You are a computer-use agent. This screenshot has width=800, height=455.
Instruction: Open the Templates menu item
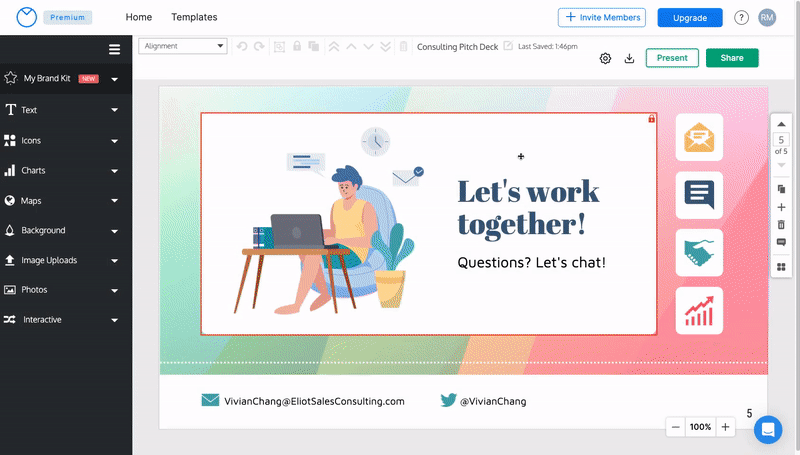point(194,17)
